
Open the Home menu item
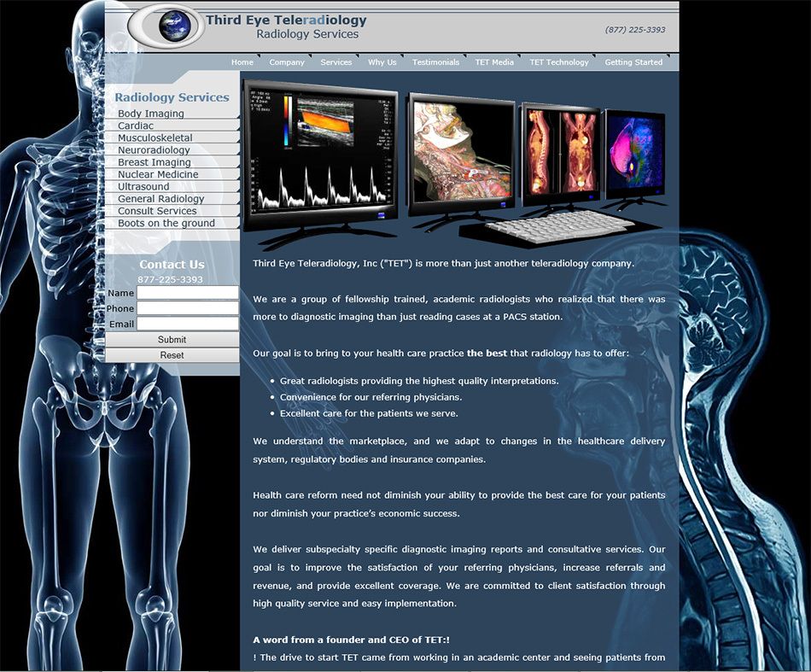(242, 62)
